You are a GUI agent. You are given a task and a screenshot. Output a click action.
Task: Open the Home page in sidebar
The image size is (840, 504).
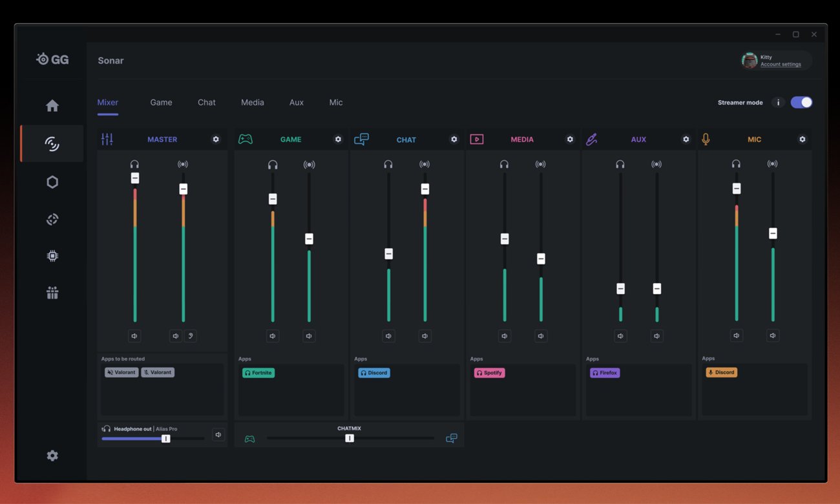pyautogui.click(x=52, y=105)
